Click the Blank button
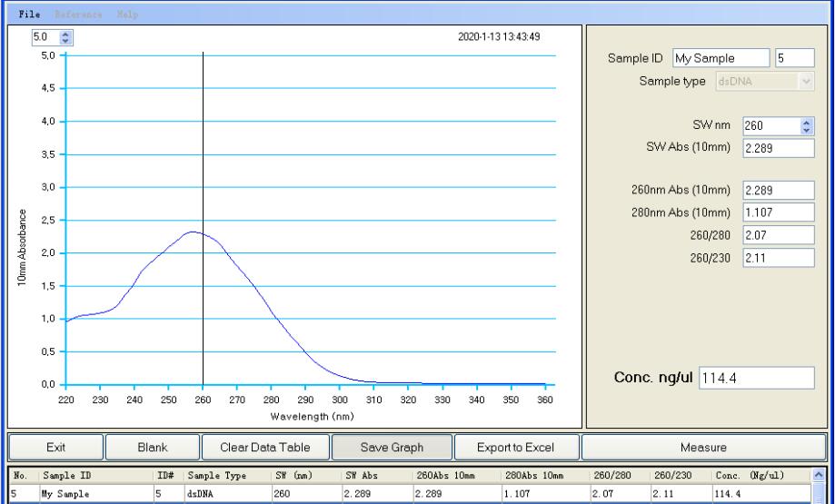 153,447
